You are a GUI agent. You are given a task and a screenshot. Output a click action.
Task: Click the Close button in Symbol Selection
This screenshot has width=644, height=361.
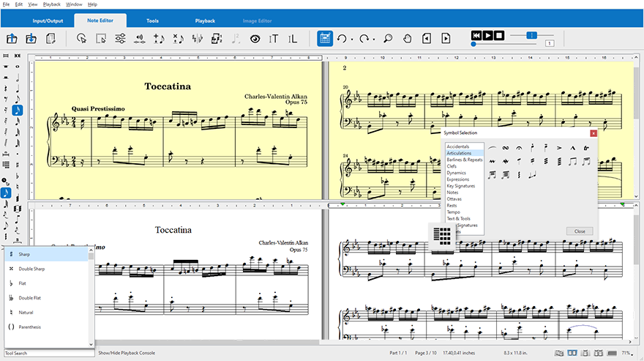point(580,231)
